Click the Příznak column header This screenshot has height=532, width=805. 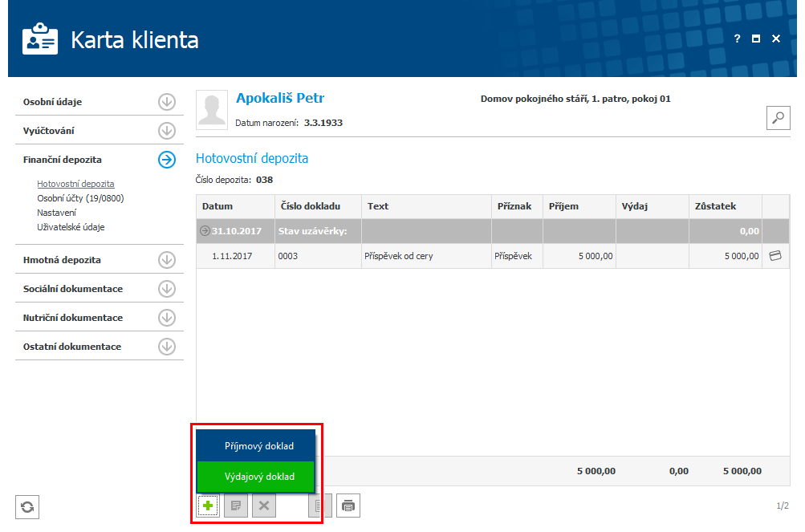pyautogui.click(x=517, y=206)
